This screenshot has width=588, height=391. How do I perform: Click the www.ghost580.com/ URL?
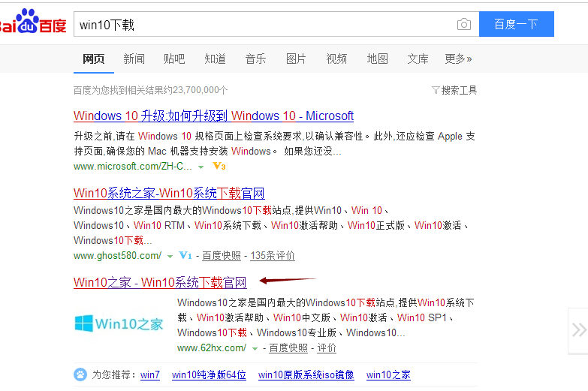point(117,255)
